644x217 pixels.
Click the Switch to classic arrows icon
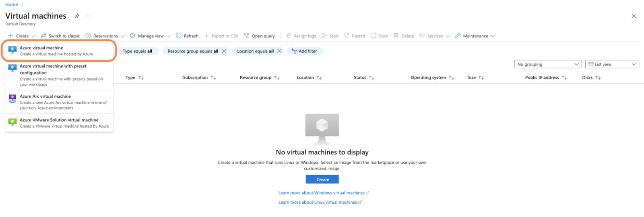pos(43,36)
